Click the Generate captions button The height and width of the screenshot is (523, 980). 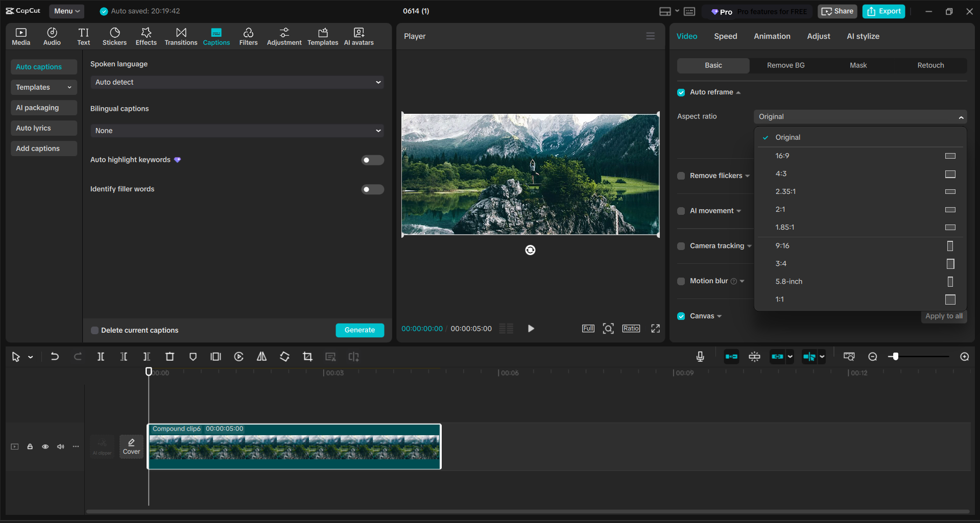click(360, 330)
